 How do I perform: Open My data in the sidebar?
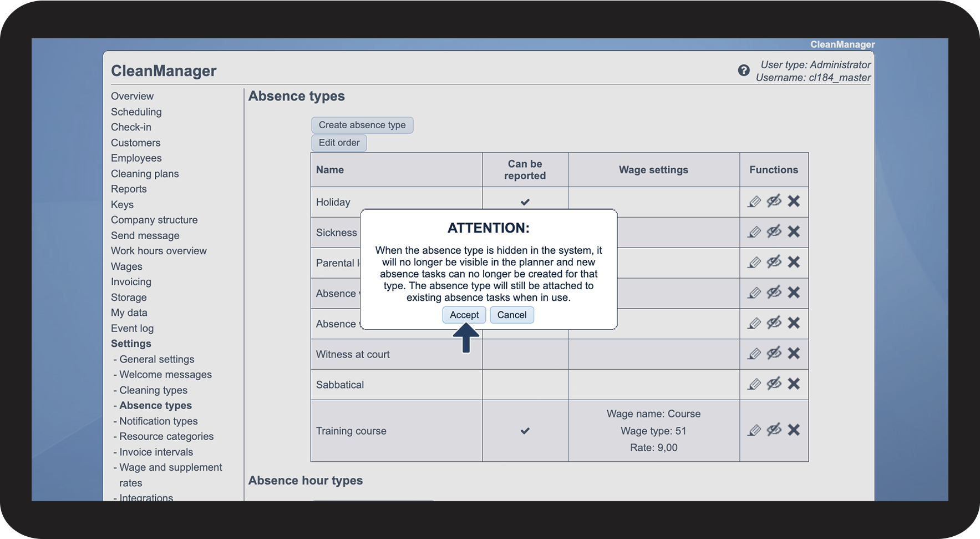(129, 313)
